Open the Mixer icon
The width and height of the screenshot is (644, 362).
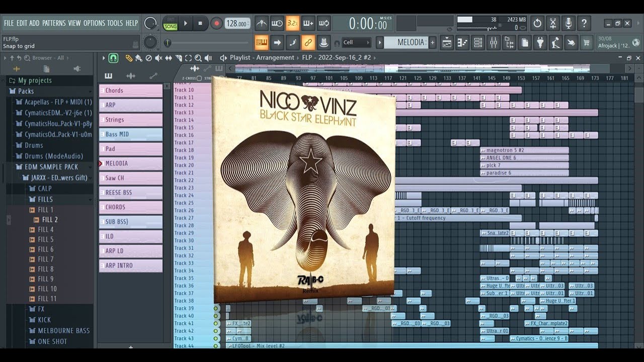(494, 43)
